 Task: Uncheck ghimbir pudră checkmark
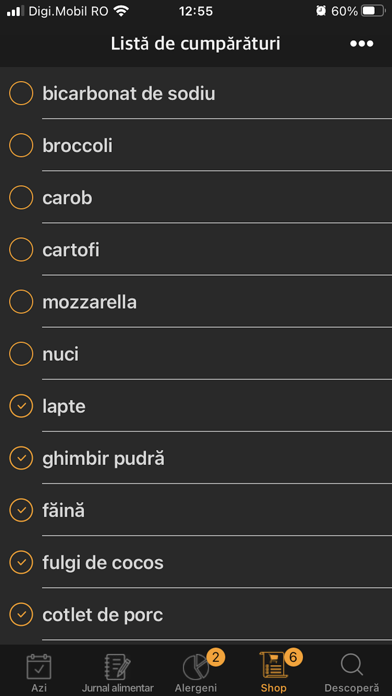[21, 458]
